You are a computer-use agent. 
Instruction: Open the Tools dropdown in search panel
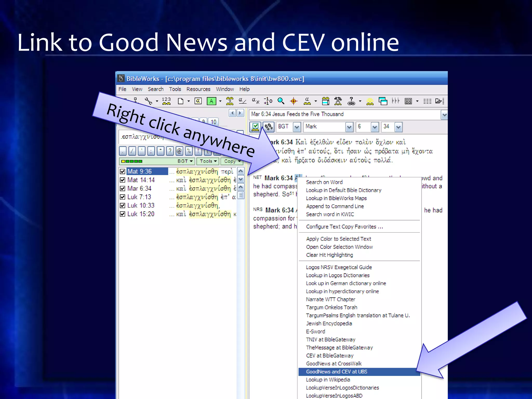208,161
